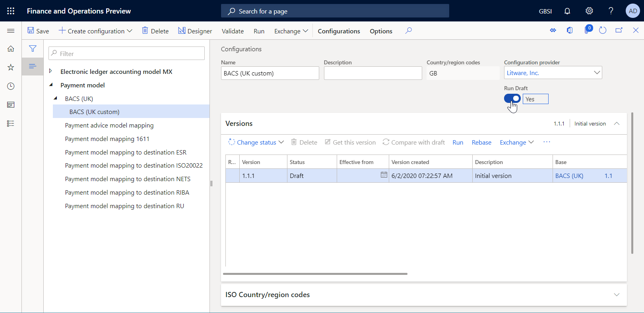
Task: Open the app launcher waffle menu
Action: pyautogui.click(x=11, y=11)
